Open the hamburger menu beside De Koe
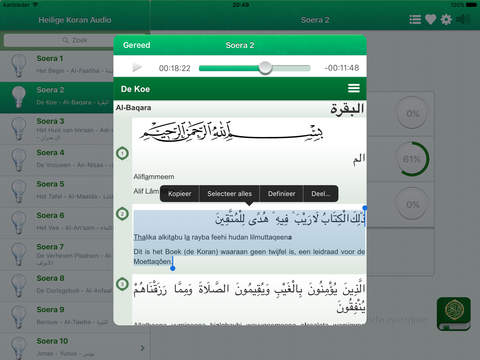480x360 pixels. pyautogui.click(x=354, y=88)
